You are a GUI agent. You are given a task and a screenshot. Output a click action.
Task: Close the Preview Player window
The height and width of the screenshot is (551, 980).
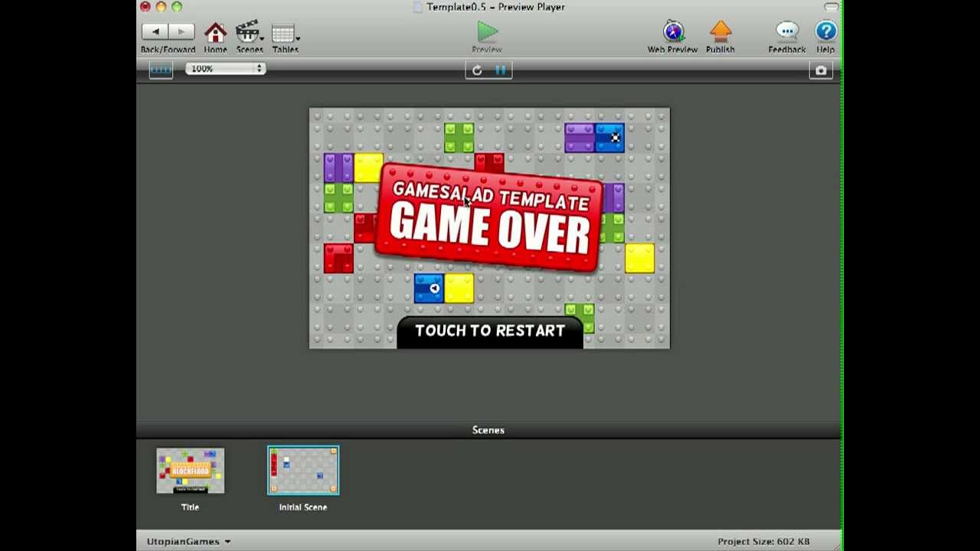(x=145, y=7)
